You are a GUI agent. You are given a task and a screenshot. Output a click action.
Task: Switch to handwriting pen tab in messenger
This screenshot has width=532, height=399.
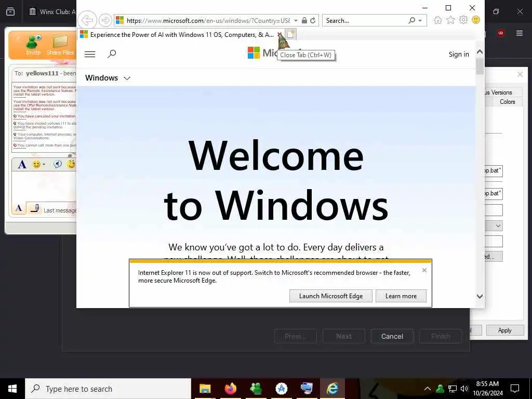point(35,208)
